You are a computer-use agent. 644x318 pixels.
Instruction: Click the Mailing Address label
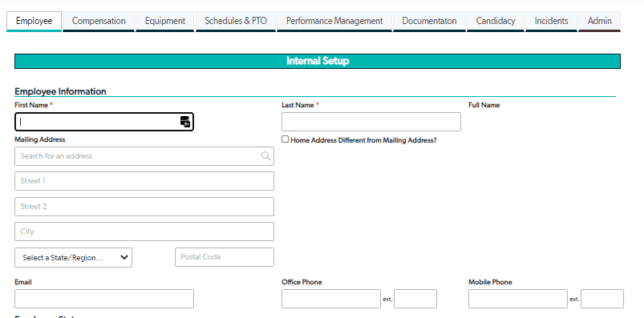[40, 139]
